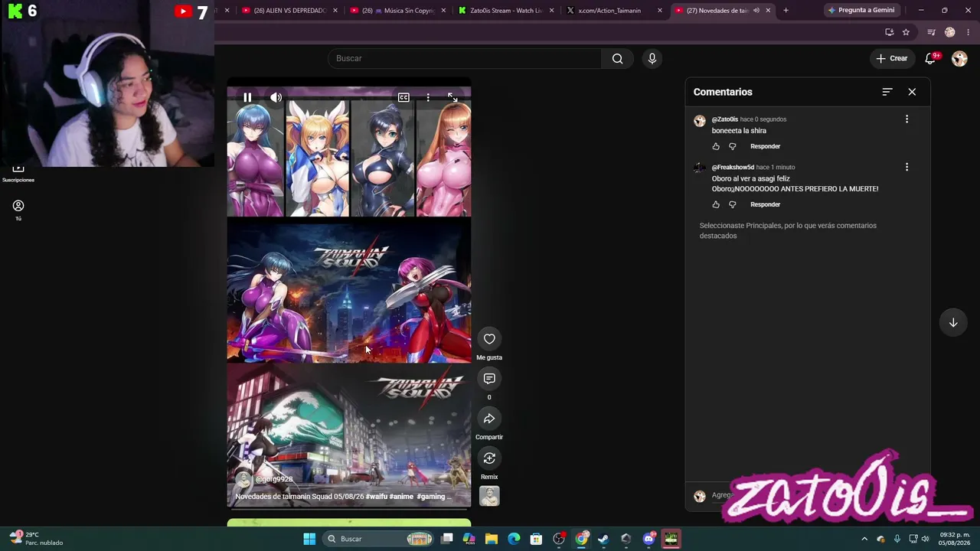Start voice search with the microphone

[x=652, y=58]
